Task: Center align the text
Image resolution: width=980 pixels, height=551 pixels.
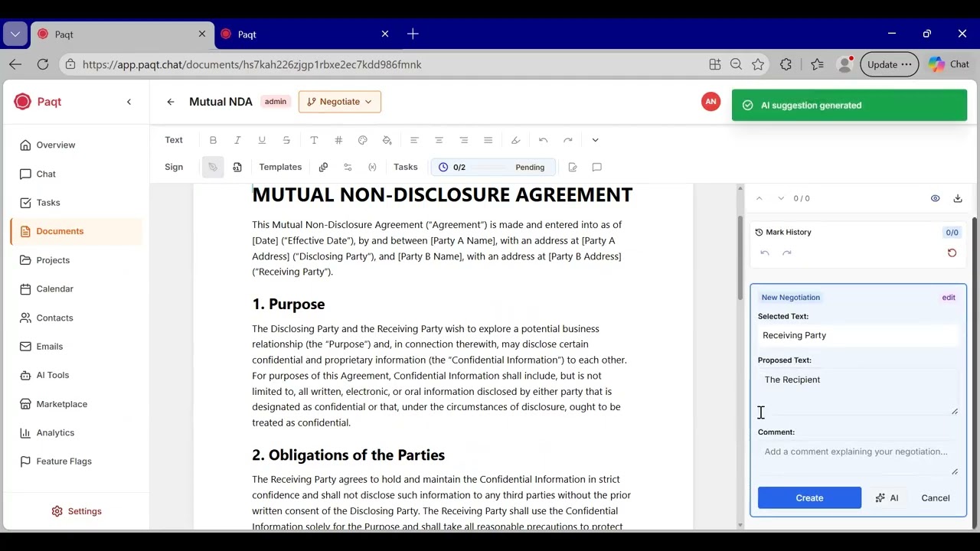Action: pos(439,140)
